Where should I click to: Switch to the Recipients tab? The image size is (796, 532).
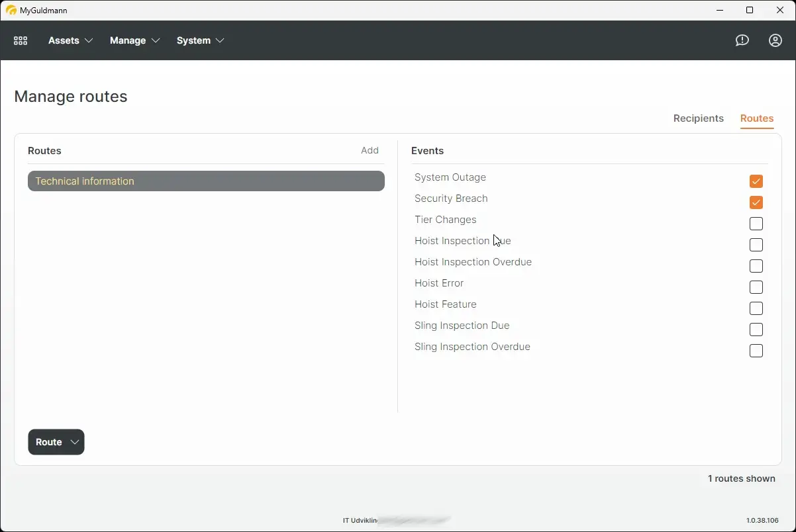(x=698, y=118)
